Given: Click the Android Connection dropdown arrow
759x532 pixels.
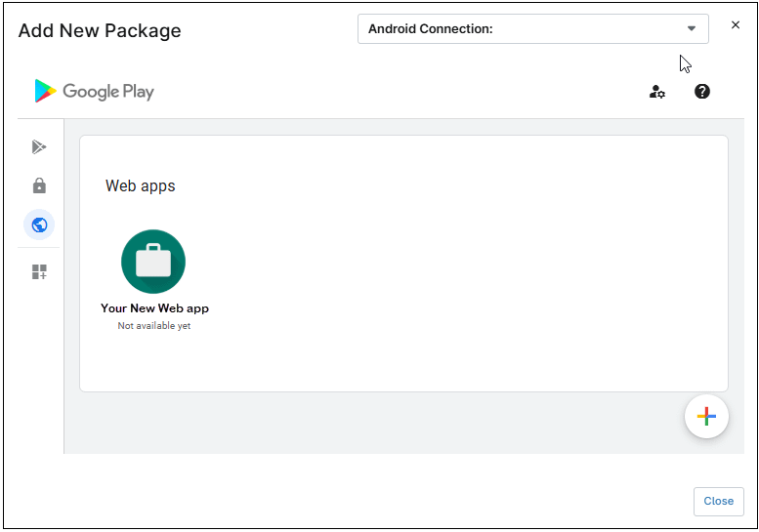Looking at the screenshot, I should click(x=692, y=28).
